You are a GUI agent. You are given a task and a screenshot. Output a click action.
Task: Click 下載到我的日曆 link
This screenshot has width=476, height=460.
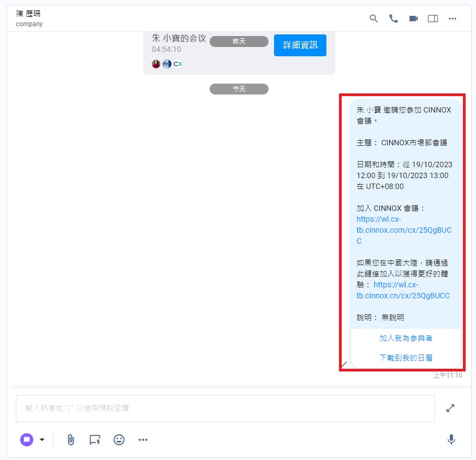(406, 358)
